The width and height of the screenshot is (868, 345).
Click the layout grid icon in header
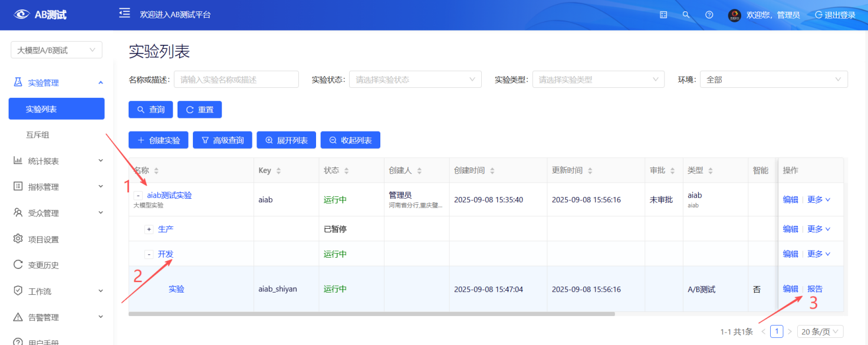point(663,15)
